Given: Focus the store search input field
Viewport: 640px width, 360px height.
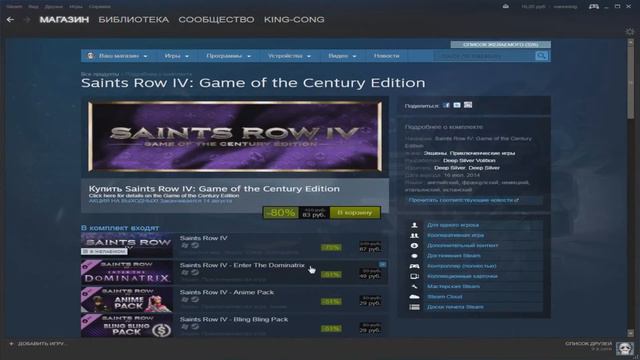Looking at the screenshot, I should tap(484, 56).
